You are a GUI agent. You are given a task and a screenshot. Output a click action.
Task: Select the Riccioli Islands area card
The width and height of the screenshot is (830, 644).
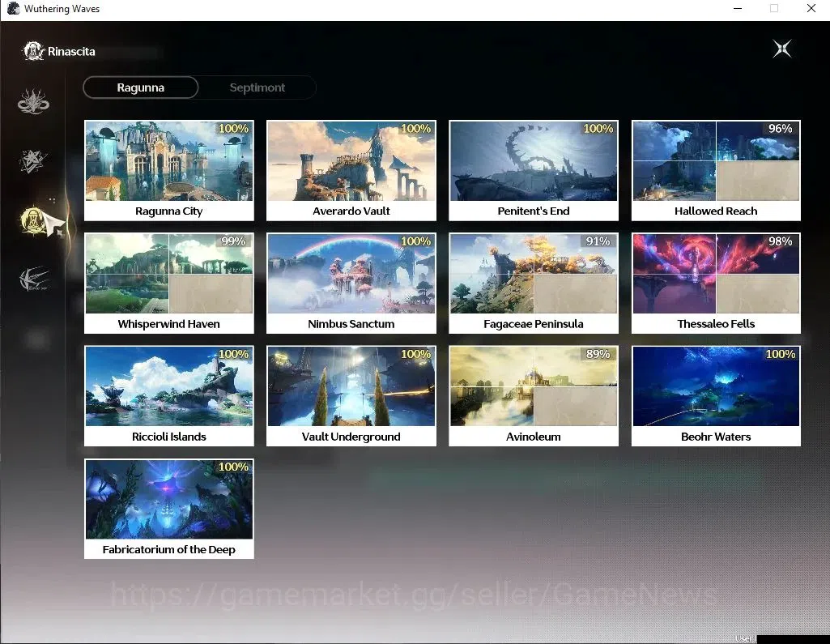(169, 396)
